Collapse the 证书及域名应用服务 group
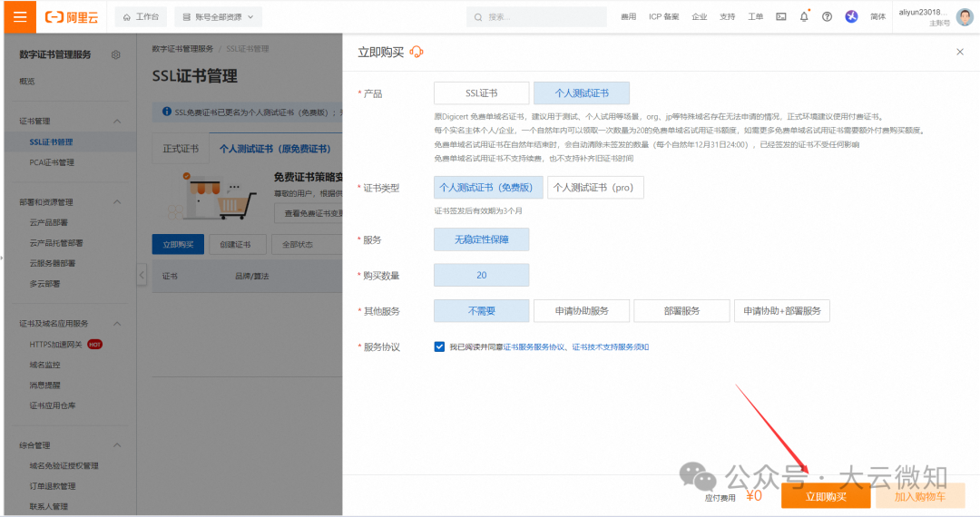Viewport: 980px width, 517px height. pos(117,324)
